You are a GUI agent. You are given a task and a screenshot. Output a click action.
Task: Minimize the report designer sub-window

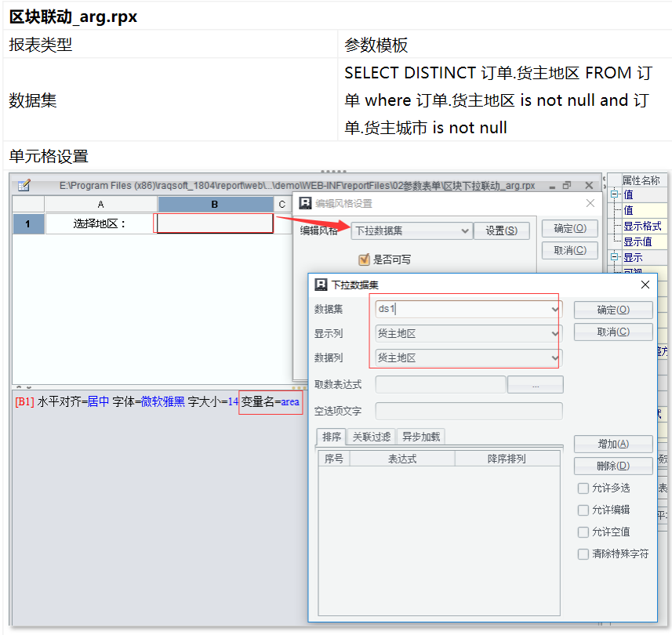pyautogui.click(x=553, y=186)
